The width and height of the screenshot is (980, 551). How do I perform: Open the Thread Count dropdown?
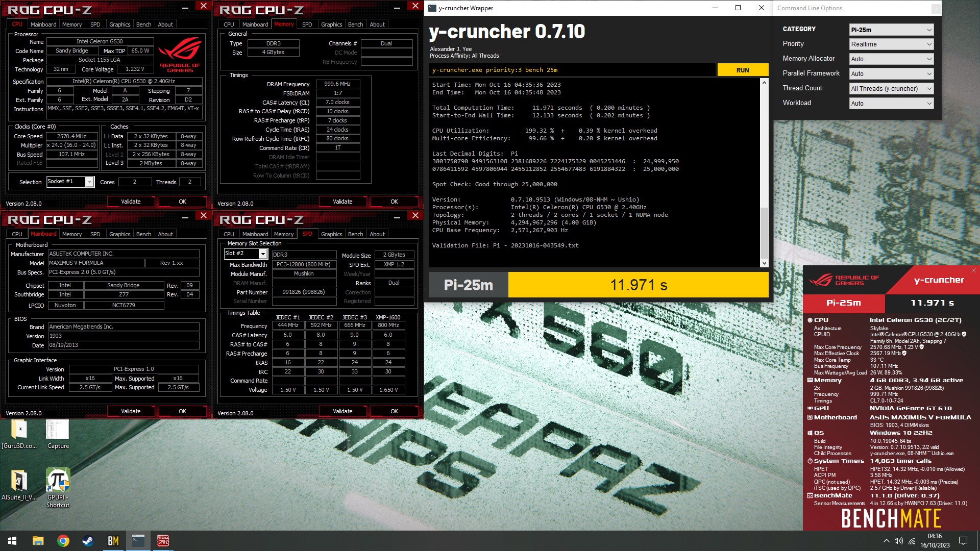[x=891, y=89]
